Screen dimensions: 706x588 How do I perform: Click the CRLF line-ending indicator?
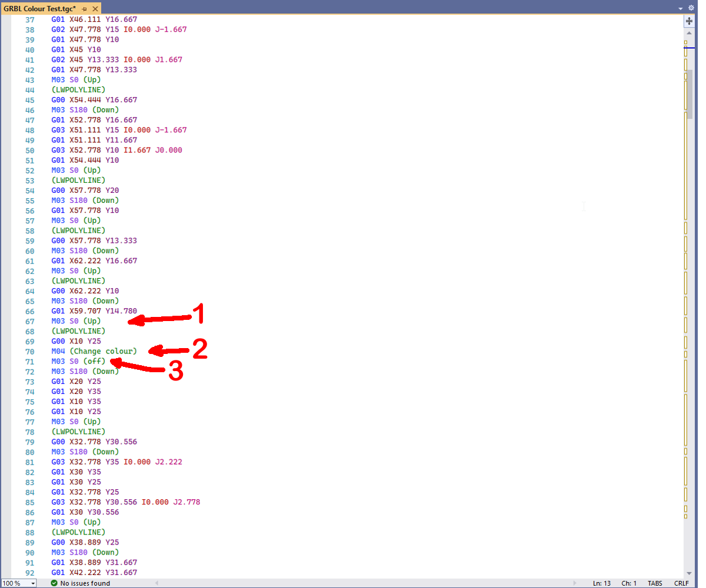click(x=682, y=583)
